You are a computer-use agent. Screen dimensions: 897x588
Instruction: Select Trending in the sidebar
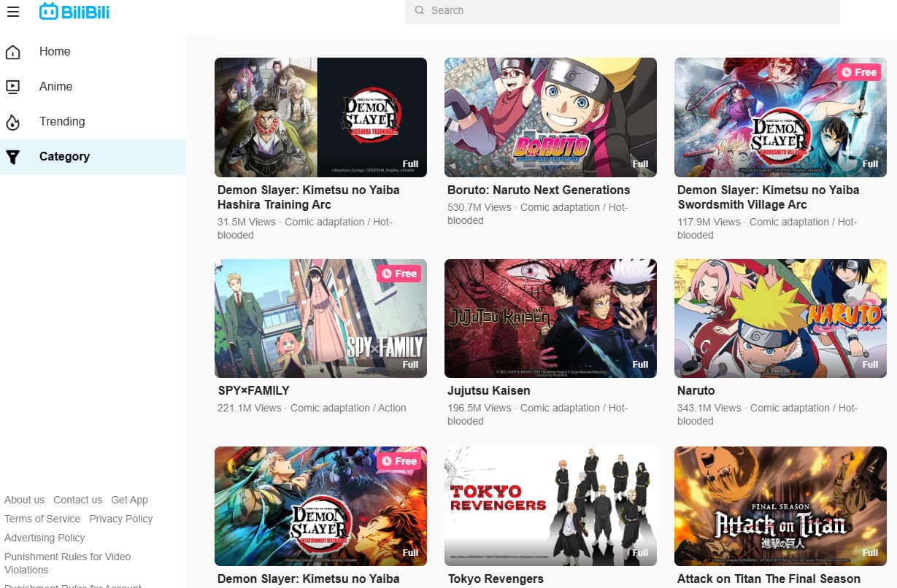coord(62,122)
